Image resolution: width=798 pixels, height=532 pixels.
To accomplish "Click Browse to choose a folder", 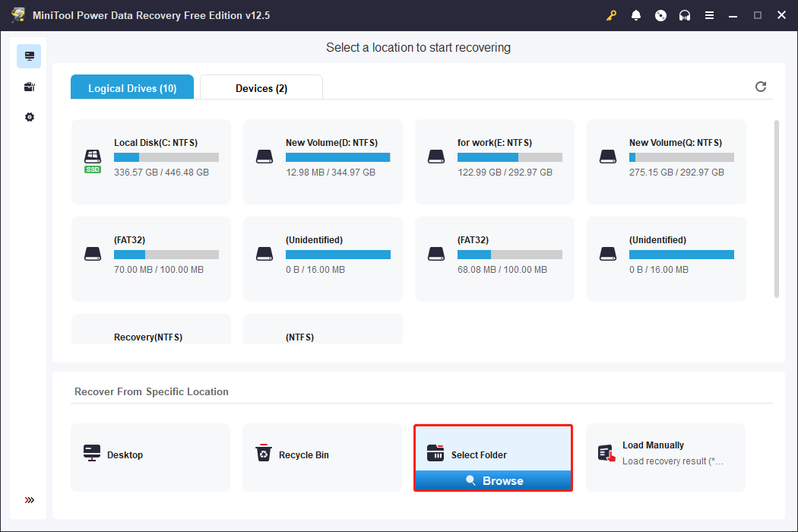I will click(493, 480).
